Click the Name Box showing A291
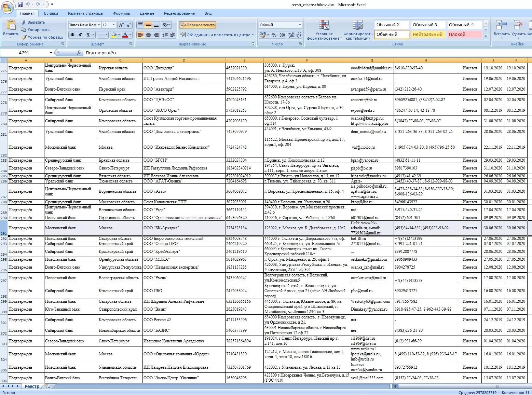The image size is (532, 395). [x=24, y=53]
